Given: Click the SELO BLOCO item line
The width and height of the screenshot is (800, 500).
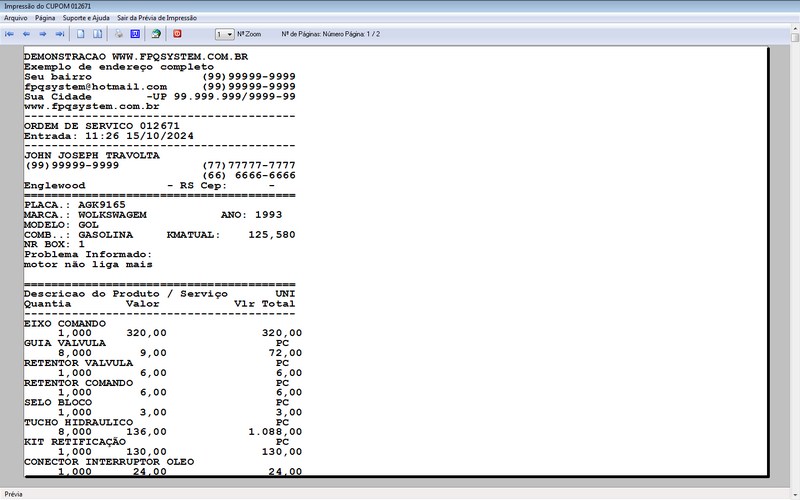Looking at the screenshot, I should pyautogui.click(x=58, y=403).
